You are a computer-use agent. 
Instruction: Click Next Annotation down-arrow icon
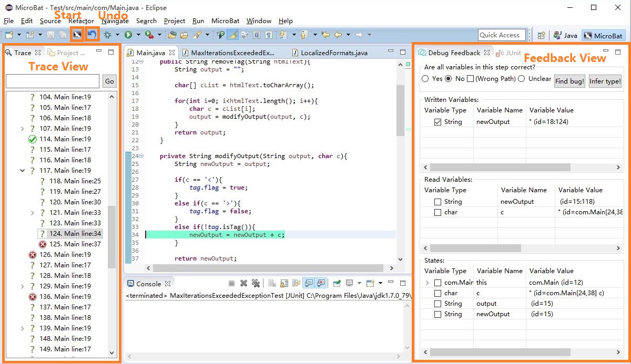pyautogui.click(x=283, y=35)
